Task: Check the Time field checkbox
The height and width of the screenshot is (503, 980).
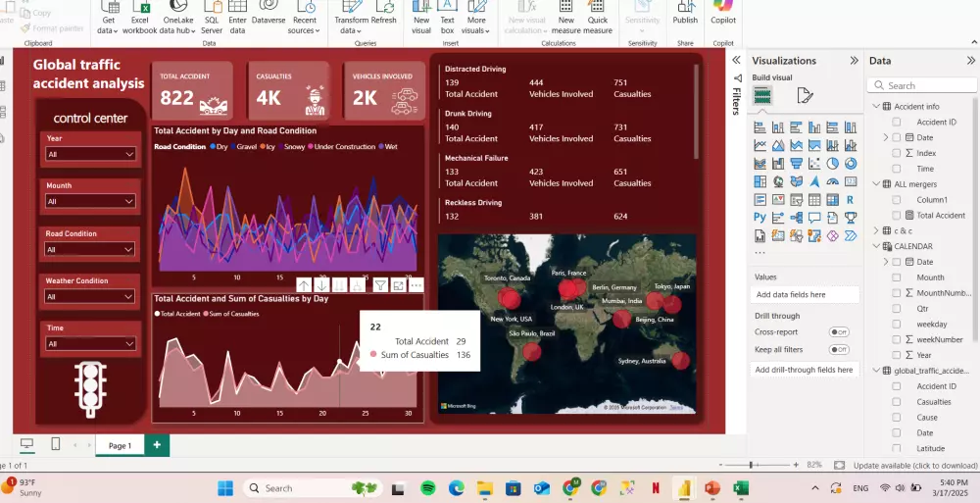Action: 897,169
